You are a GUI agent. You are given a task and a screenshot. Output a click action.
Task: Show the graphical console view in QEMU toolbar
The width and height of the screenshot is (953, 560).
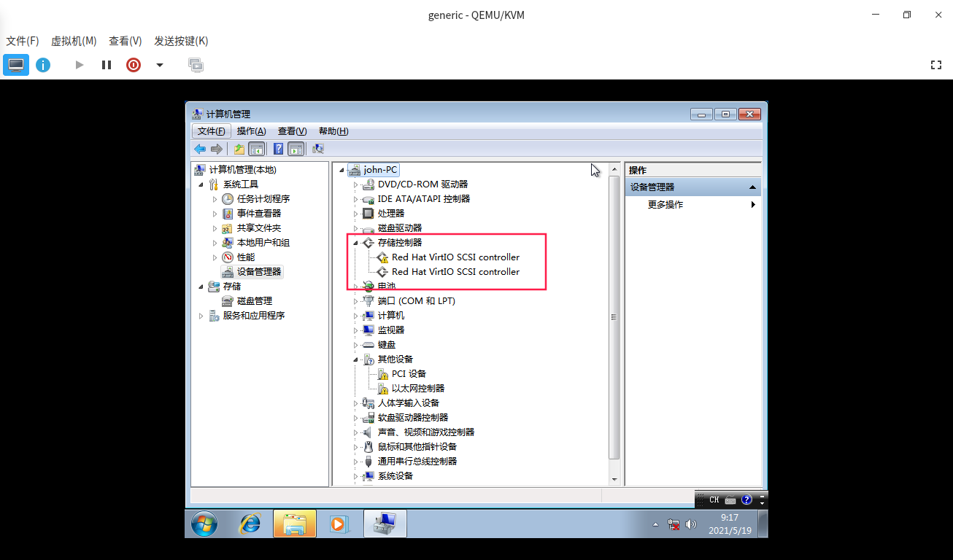click(16, 65)
